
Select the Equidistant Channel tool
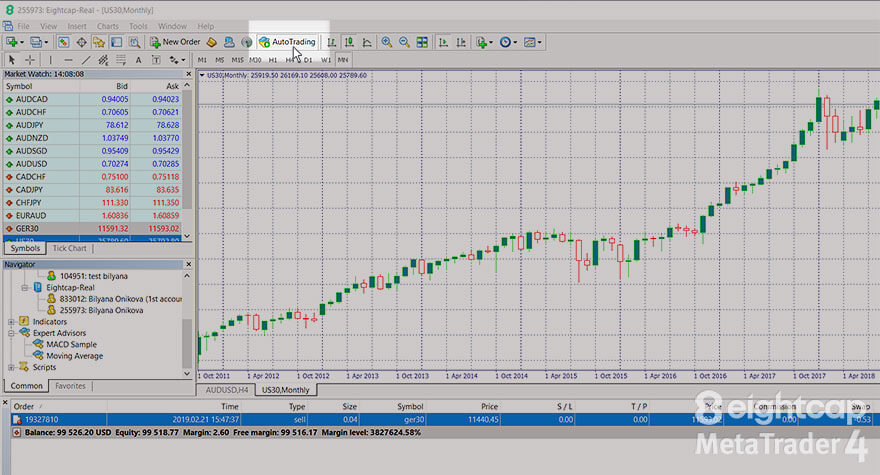[103, 60]
